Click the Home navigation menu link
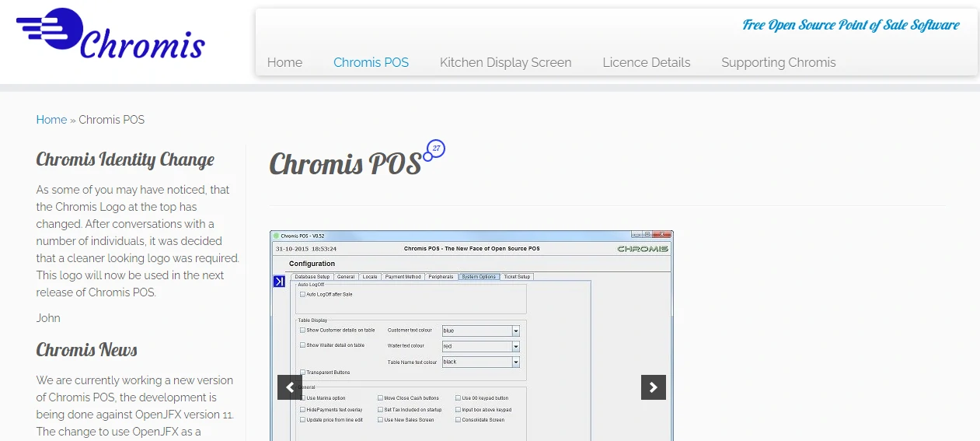Image resolution: width=980 pixels, height=441 pixels. (284, 62)
